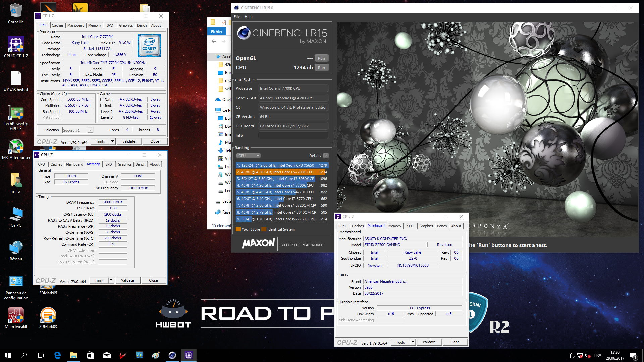Switch to Cinebench via taskbar icon
The width and height of the screenshot is (644, 362).
[172, 355]
